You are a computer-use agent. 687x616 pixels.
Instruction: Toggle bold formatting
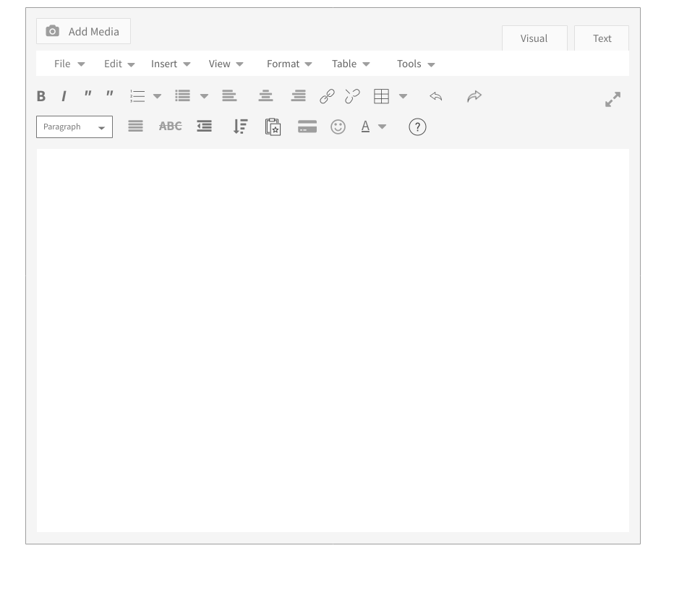click(x=40, y=95)
